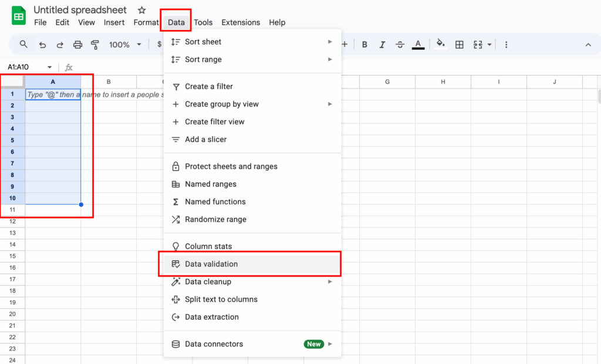Click the three-dot more options button
The image size is (601, 364).
click(506, 45)
